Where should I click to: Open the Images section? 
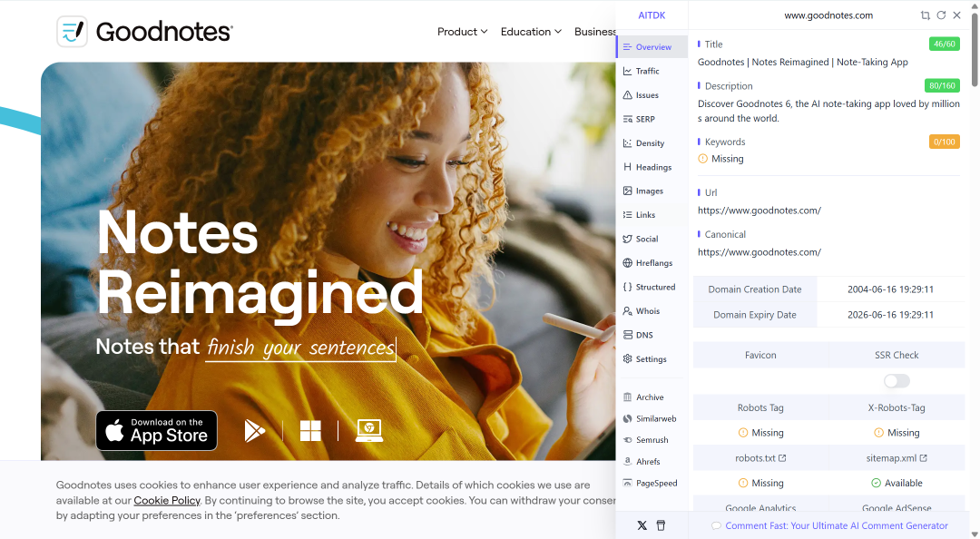click(x=652, y=191)
